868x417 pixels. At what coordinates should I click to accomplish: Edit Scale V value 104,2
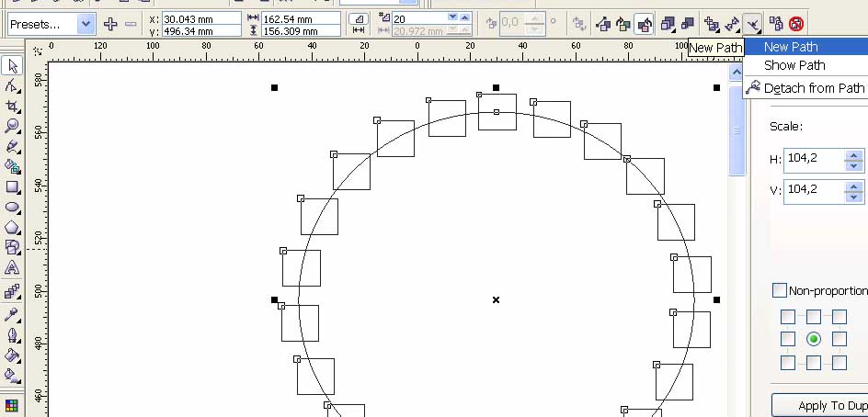coord(813,190)
